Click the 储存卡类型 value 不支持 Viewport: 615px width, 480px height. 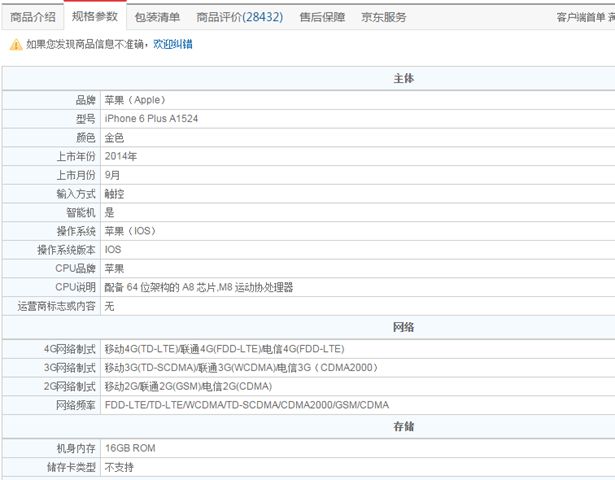[119, 467]
